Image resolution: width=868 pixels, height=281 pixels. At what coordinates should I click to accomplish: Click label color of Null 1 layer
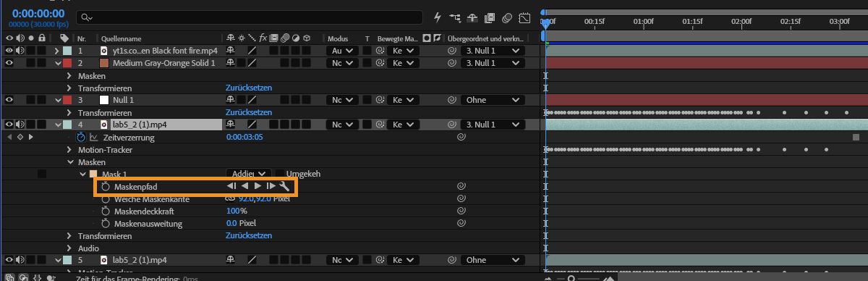pyautogui.click(x=67, y=100)
